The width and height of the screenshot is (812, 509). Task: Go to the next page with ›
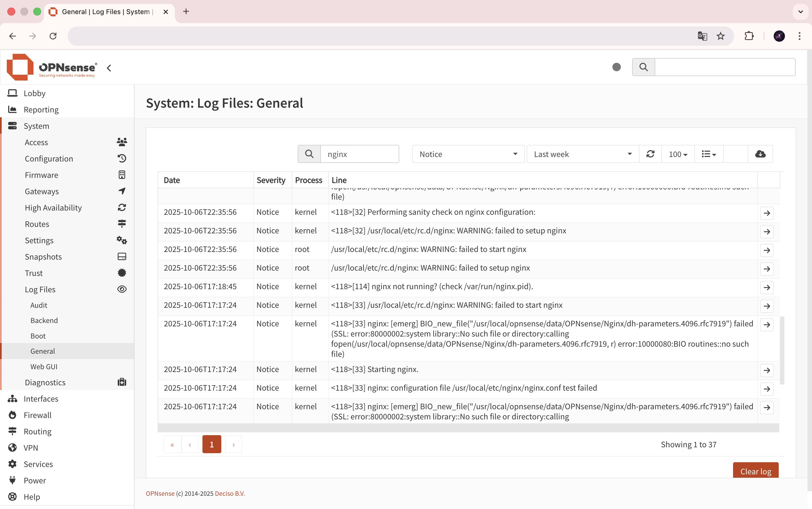click(x=233, y=444)
